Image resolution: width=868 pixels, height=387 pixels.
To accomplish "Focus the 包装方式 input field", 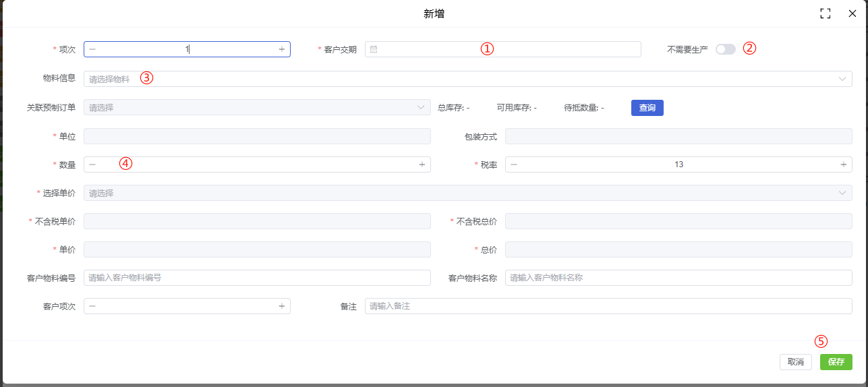I will [x=678, y=136].
